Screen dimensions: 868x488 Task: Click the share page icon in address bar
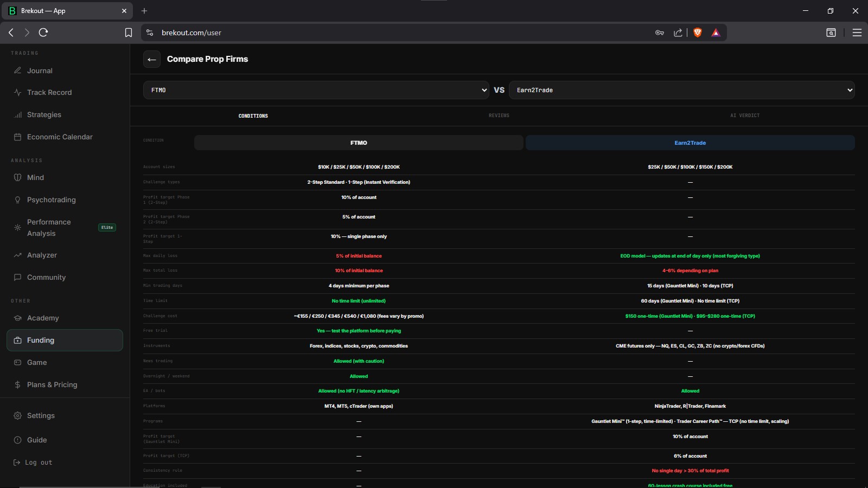678,33
